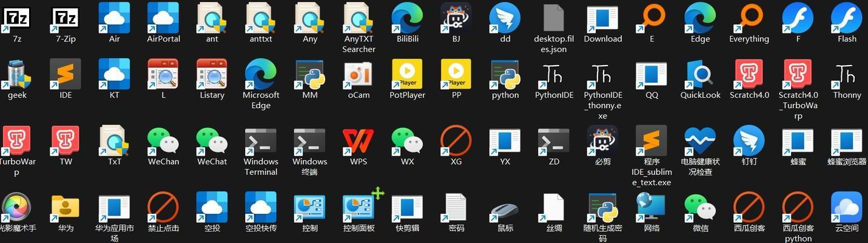Click the icon label text "WeChan"
This screenshot has height=243, width=868.
tap(163, 162)
